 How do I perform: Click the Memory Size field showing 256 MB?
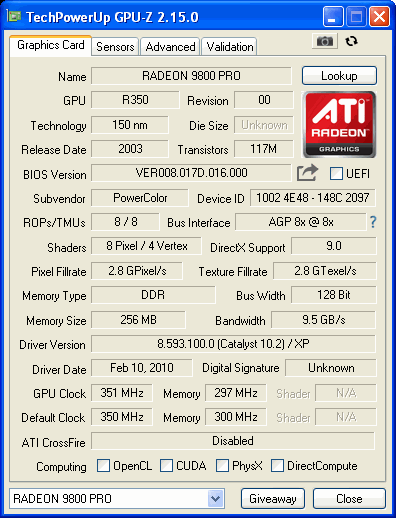(138, 320)
